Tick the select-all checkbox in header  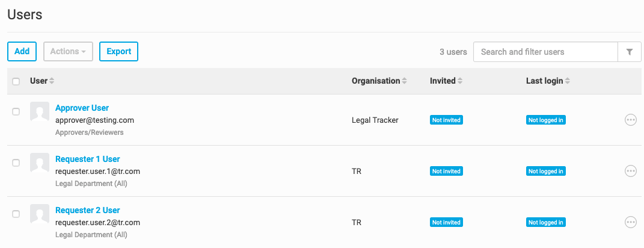coord(16,81)
